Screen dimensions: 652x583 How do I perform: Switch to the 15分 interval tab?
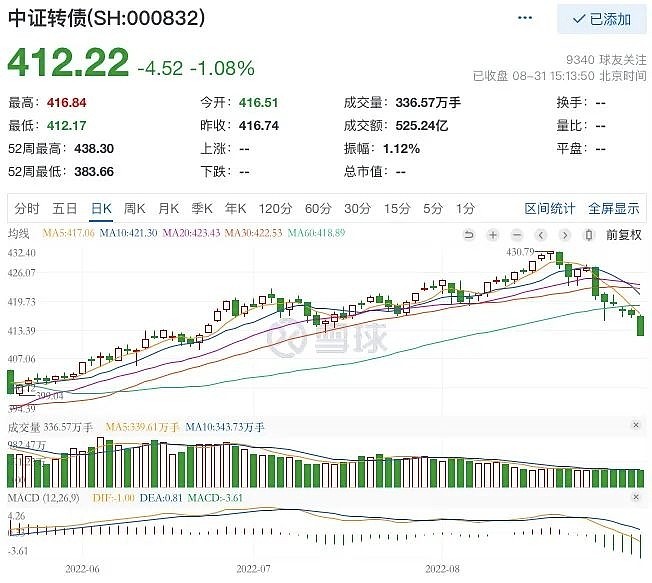[x=397, y=208]
